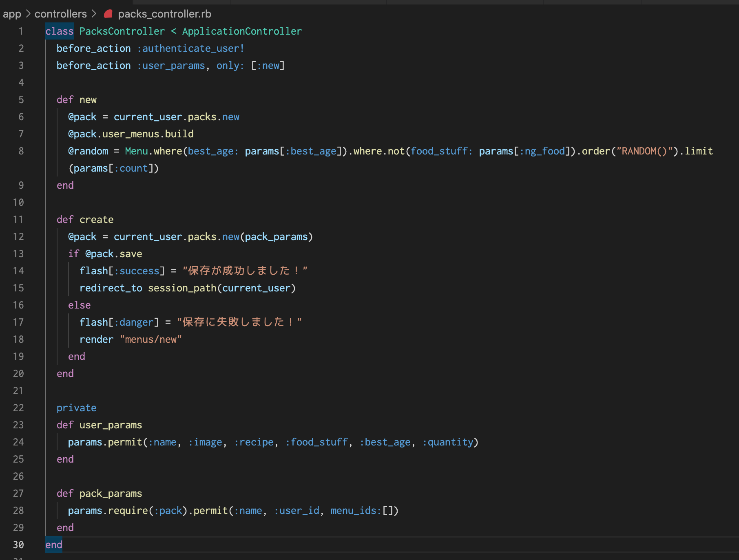Viewport: 739px width, 560px height.
Task: Click 'only:' keyword on line 3
Action: [x=230, y=66]
